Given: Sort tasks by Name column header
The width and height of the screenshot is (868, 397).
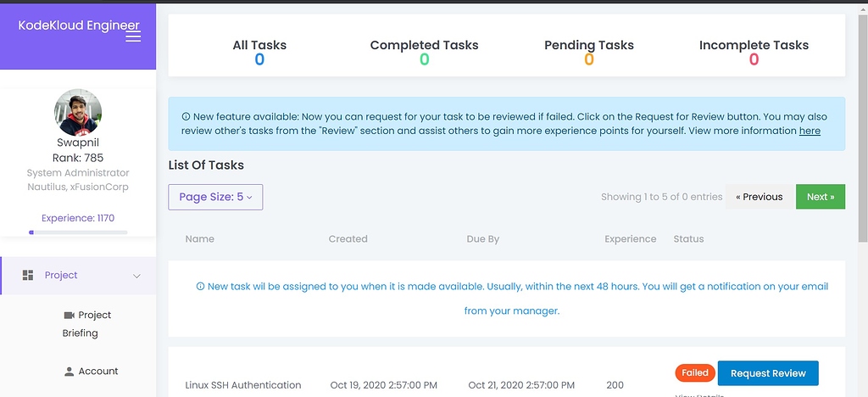Looking at the screenshot, I should (200, 239).
